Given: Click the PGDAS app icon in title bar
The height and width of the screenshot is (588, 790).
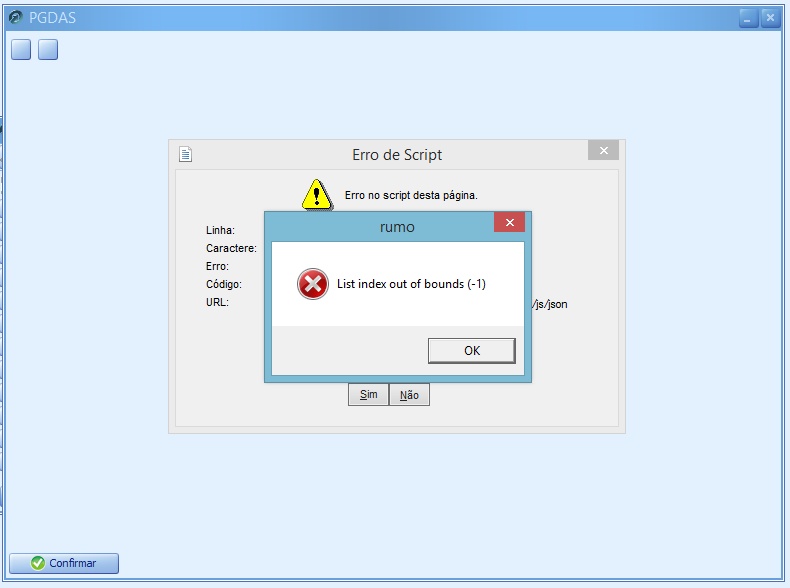Looking at the screenshot, I should [16, 18].
